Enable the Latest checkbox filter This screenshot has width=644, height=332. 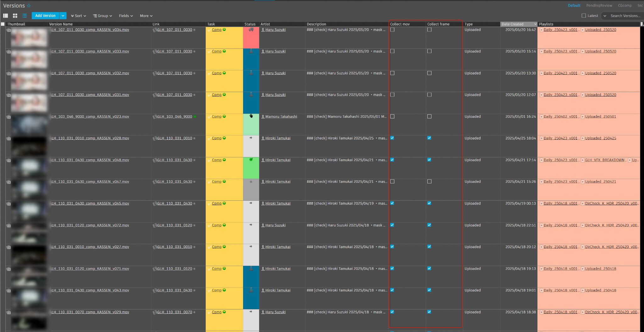584,16
